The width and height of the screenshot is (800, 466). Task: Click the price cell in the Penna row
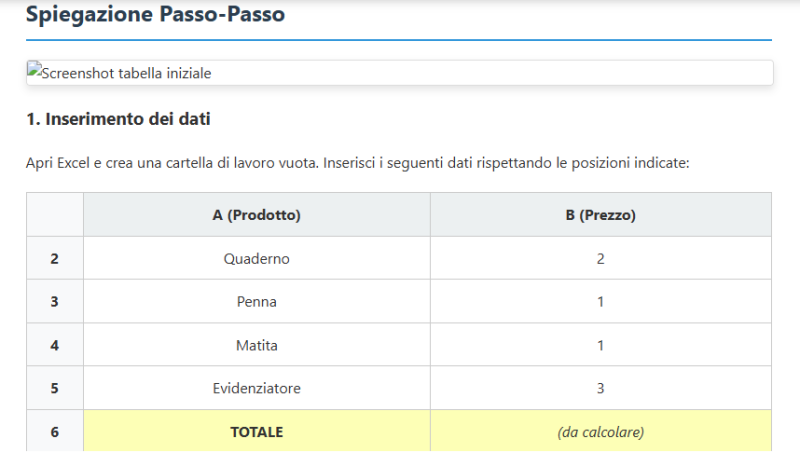coord(601,302)
